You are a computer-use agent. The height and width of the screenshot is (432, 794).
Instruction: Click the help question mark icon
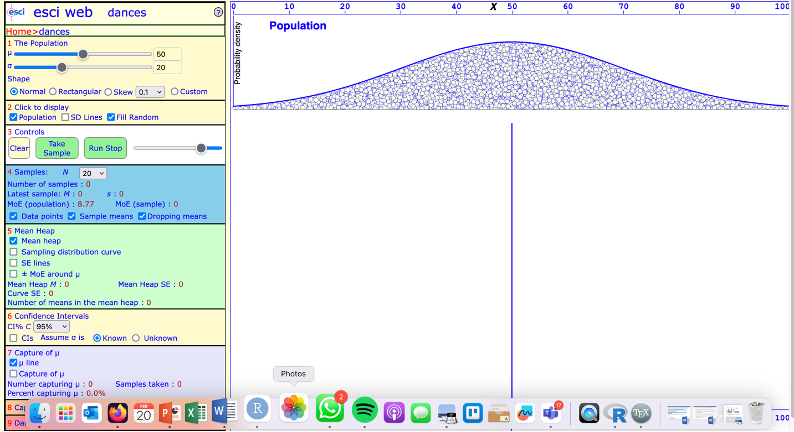click(x=218, y=13)
